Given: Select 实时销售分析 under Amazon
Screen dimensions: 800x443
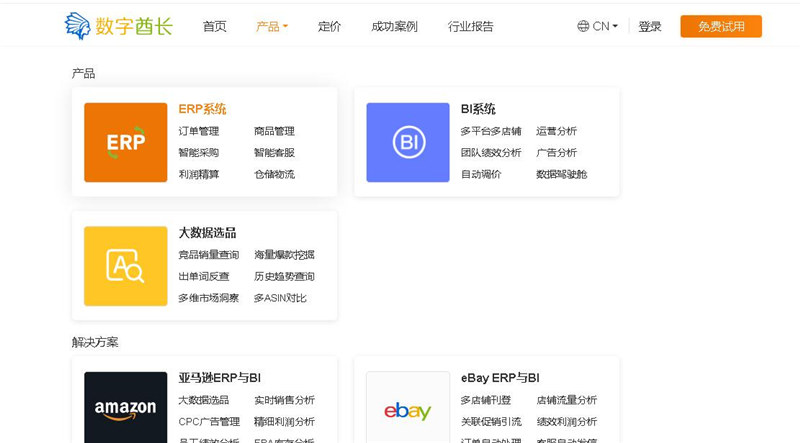Looking at the screenshot, I should (285, 400).
